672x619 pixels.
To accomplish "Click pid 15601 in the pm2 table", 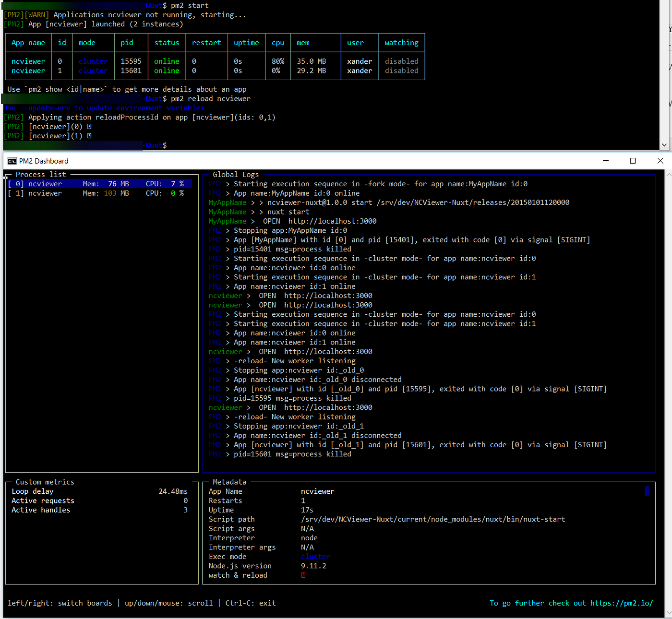I will tap(131, 71).
